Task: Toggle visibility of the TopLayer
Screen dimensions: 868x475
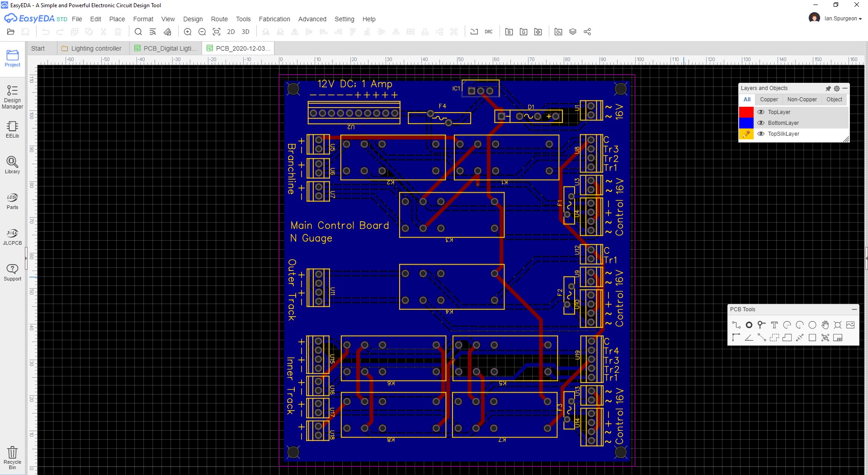Action: pos(761,112)
